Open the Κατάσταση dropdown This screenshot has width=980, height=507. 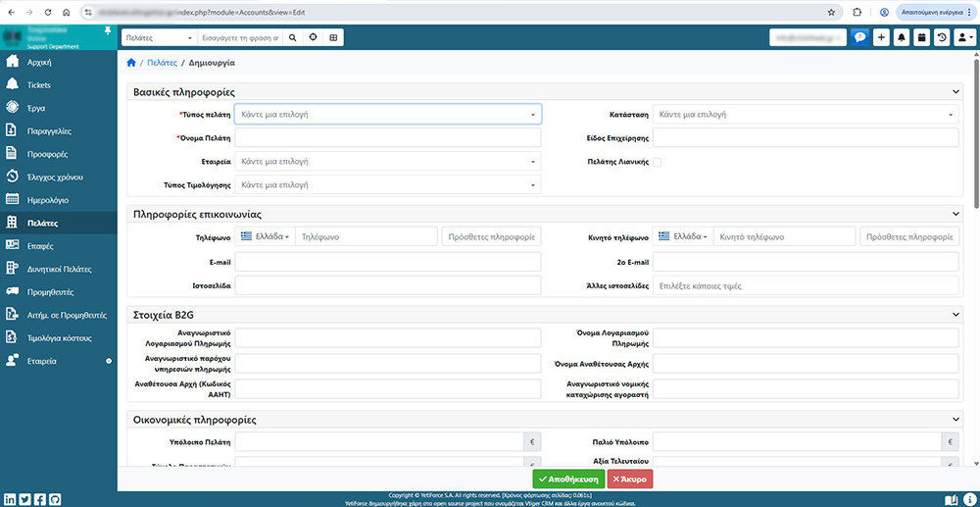click(x=806, y=115)
